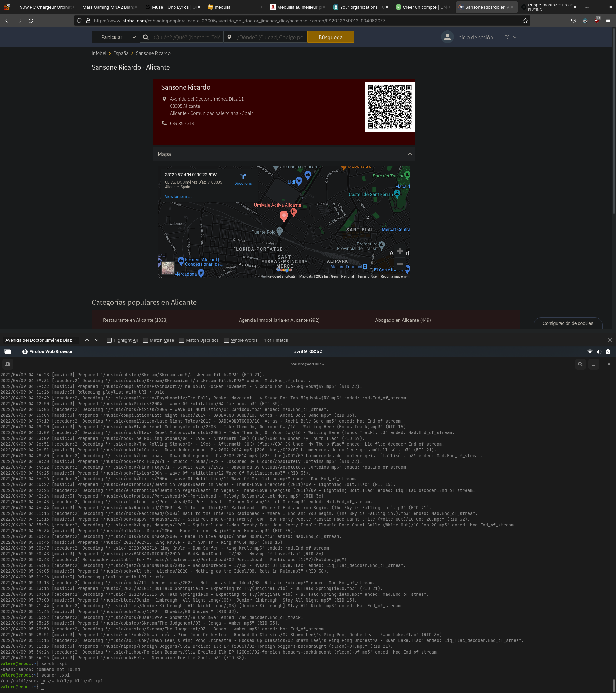Check the Whole Words option
This screenshot has height=693, width=616.
[x=227, y=340]
